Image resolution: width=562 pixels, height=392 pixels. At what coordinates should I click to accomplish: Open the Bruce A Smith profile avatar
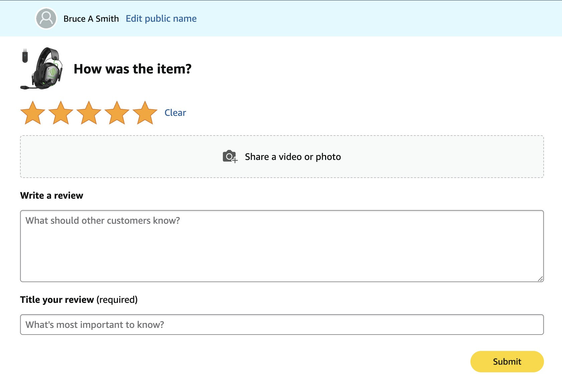point(46,18)
